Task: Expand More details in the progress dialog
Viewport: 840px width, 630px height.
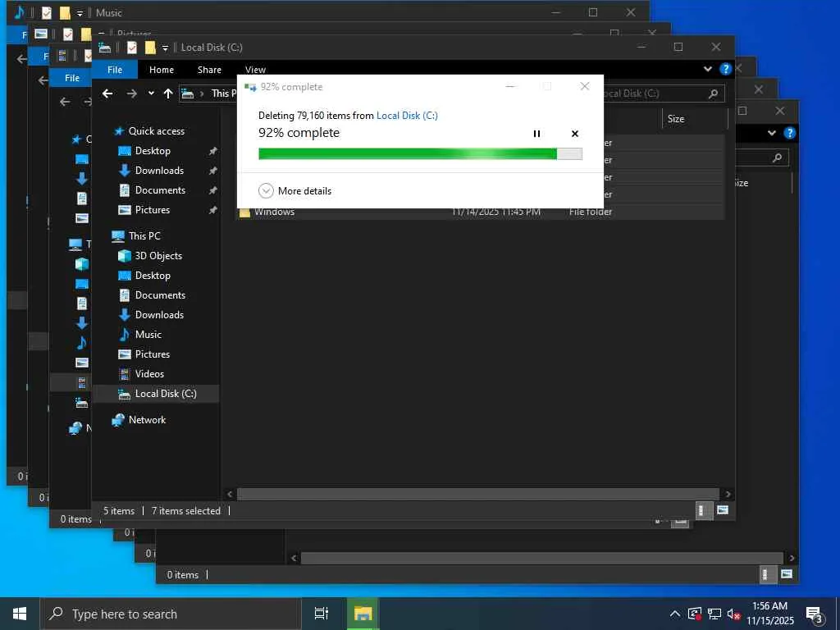Action: coord(295,190)
